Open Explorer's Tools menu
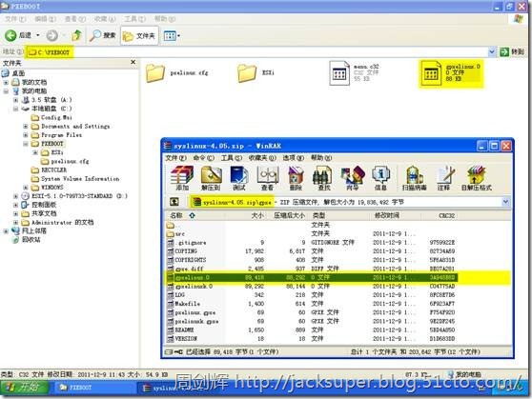The width and height of the screenshot is (532, 399). coord(134,19)
